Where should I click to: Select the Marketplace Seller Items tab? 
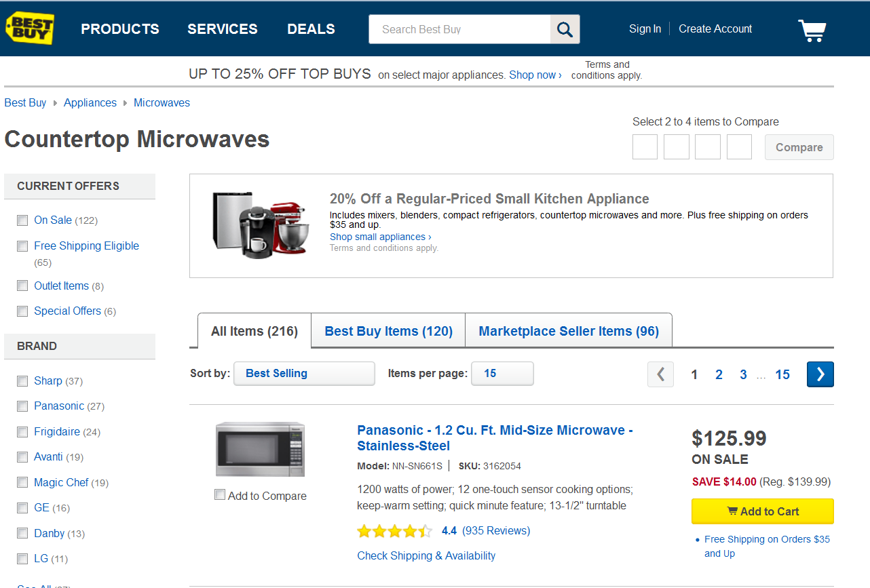coord(569,331)
